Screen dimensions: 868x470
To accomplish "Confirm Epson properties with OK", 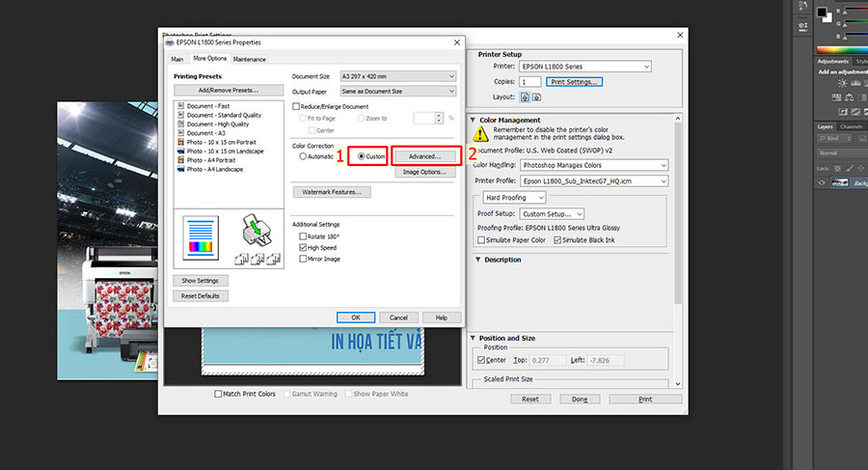I will click(356, 318).
